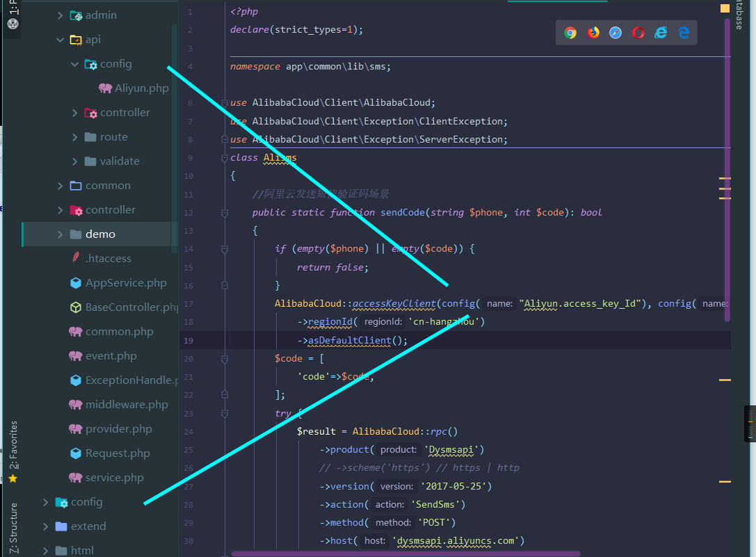
Task: Click the demo folder icon
Action: click(76, 234)
